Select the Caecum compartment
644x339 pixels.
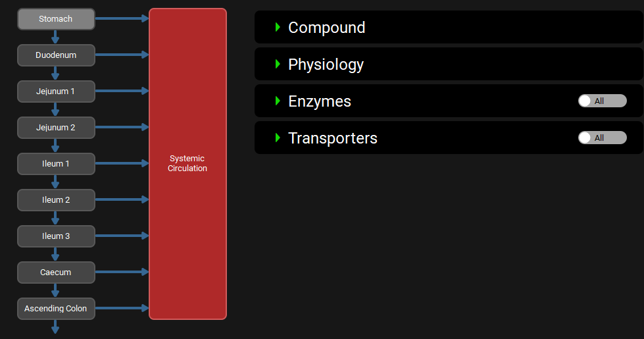click(56, 273)
